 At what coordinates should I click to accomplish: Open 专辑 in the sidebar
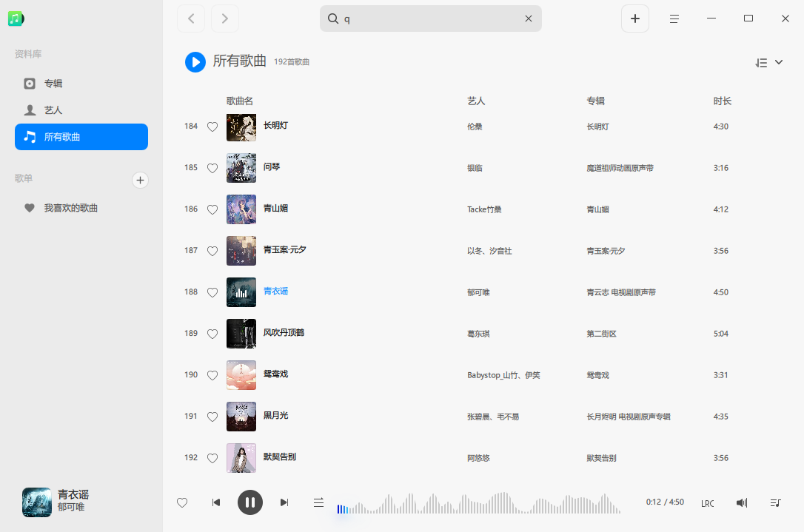(81, 84)
